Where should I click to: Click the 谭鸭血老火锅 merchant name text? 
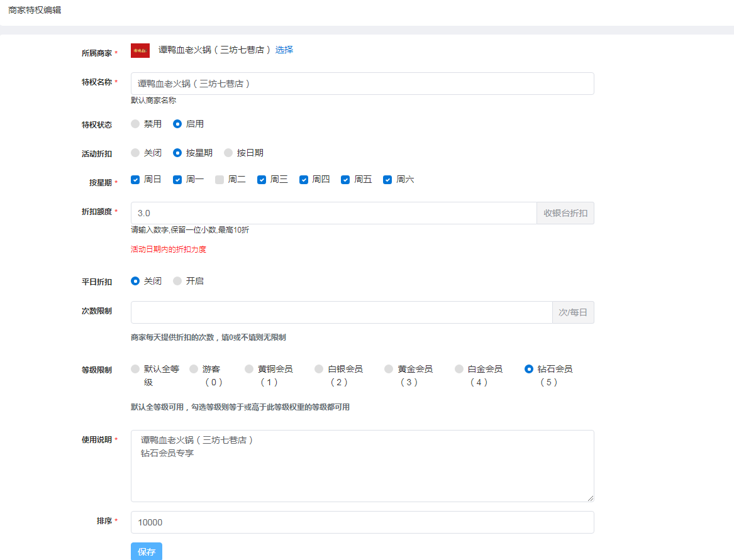tap(214, 50)
